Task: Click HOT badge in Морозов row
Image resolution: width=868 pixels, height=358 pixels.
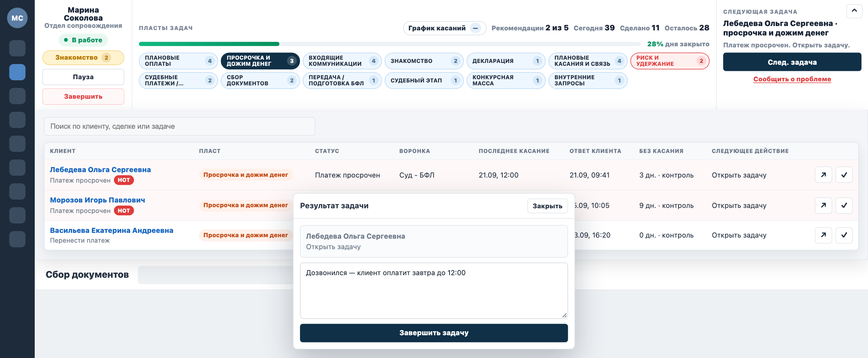Action: 124,210
